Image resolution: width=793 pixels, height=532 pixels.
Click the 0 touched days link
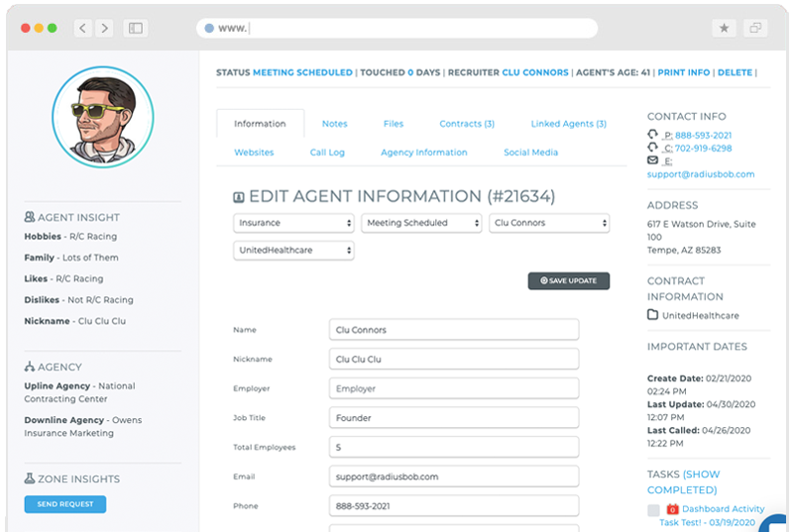(410, 72)
